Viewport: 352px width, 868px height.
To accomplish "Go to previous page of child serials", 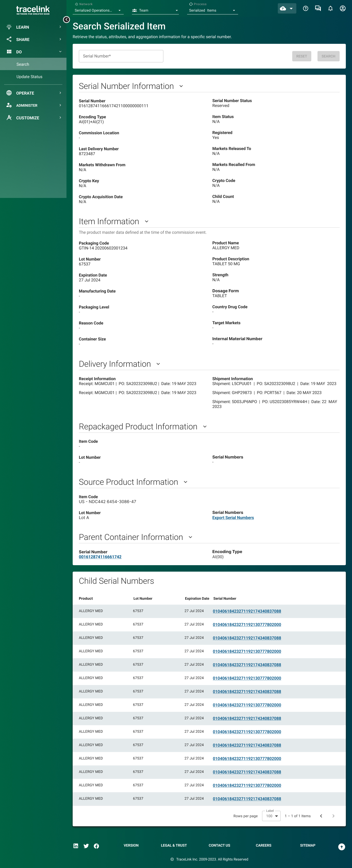I will tap(321, 816).
